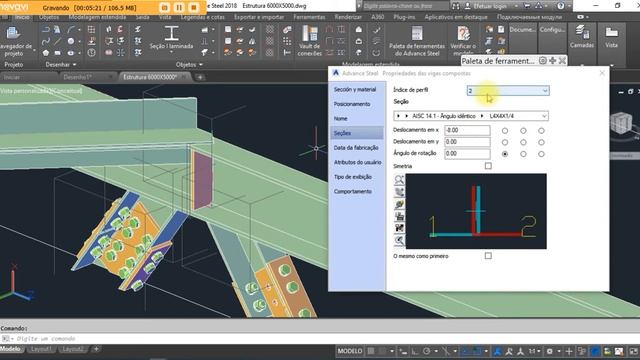
Task: Select middle radio button in Deslocamento em y row
Action: pos(523,142)
